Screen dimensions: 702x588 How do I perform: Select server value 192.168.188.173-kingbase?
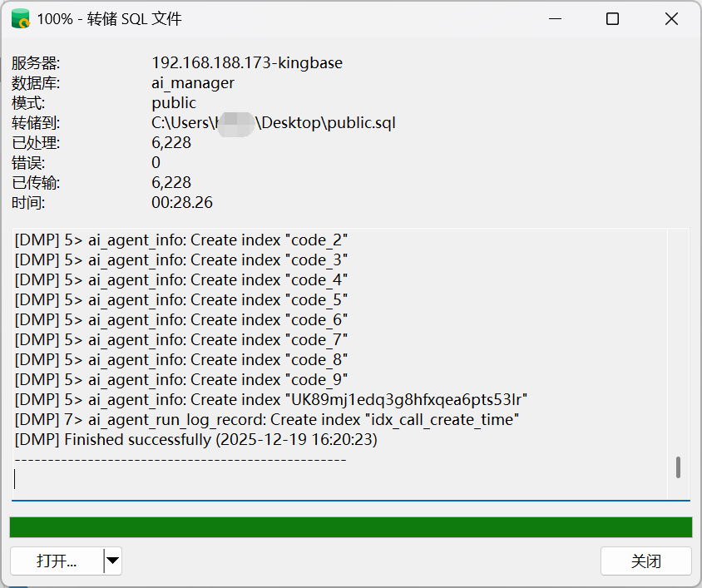[247, 62]
